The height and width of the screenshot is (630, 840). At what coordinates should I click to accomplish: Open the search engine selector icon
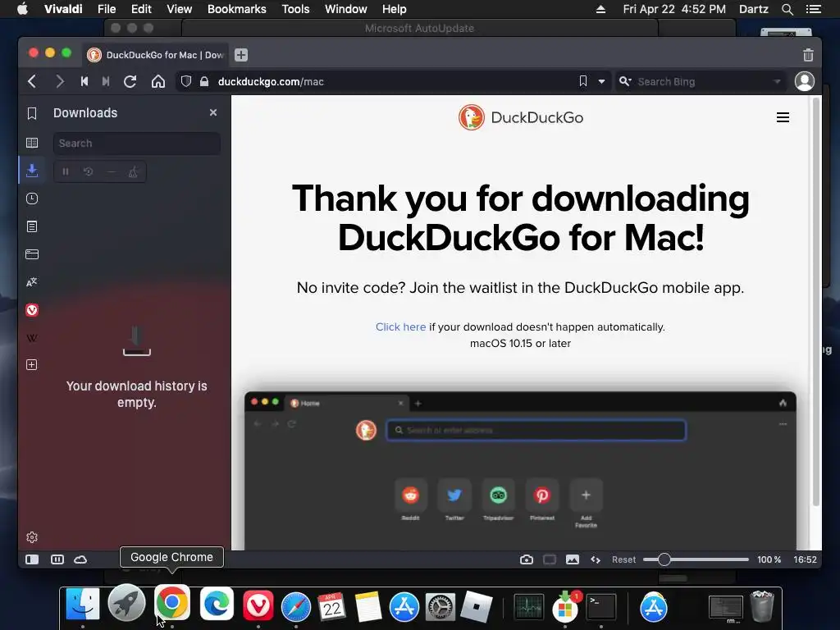(624, 81)
